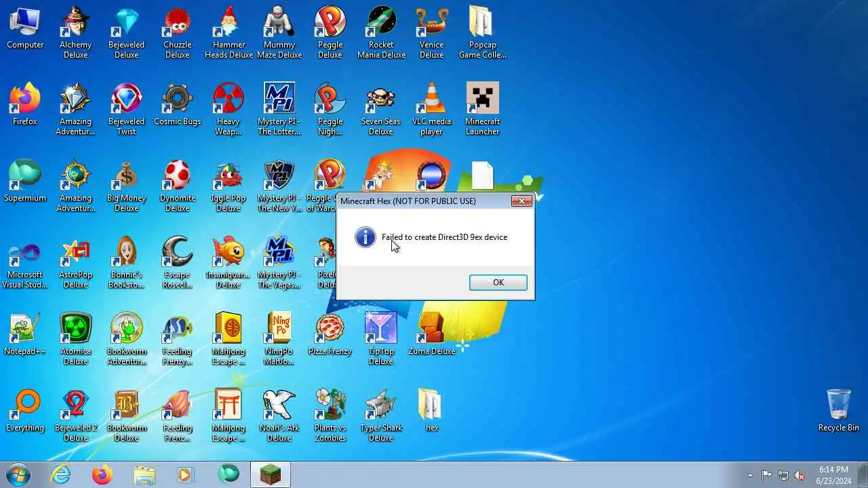868x488 pixels.
Task: Click the 'Failed to create Direct3D 9ex device' message
Action: [444, 237]
